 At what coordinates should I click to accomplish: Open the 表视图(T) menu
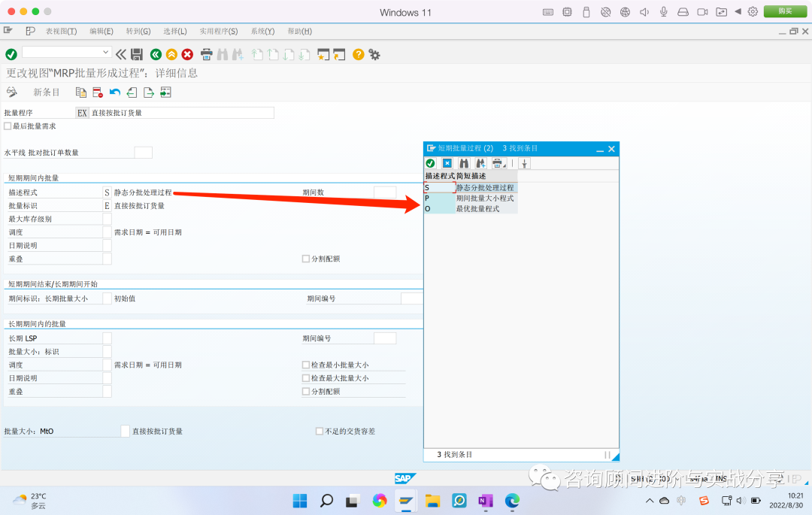coord(61,31)
